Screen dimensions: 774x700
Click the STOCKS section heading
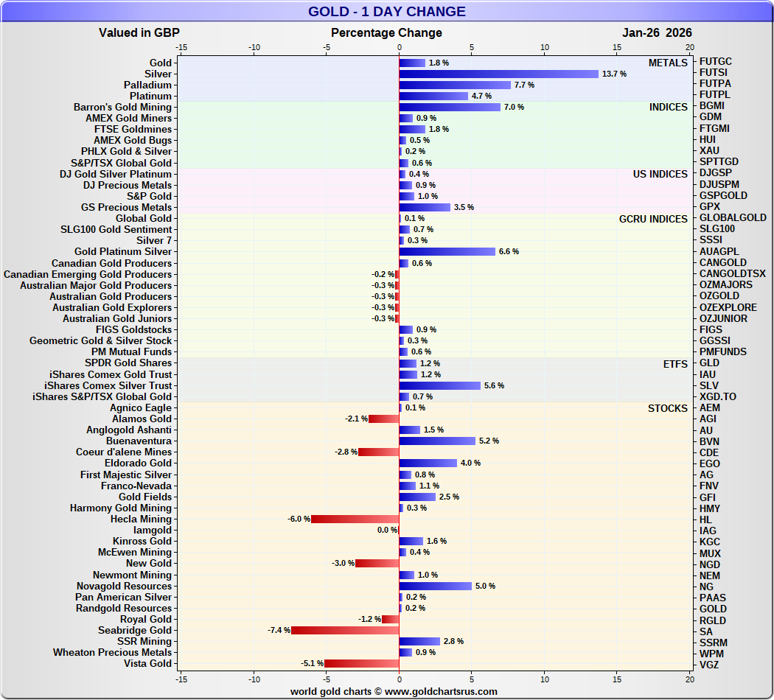(x=667, y=408)
